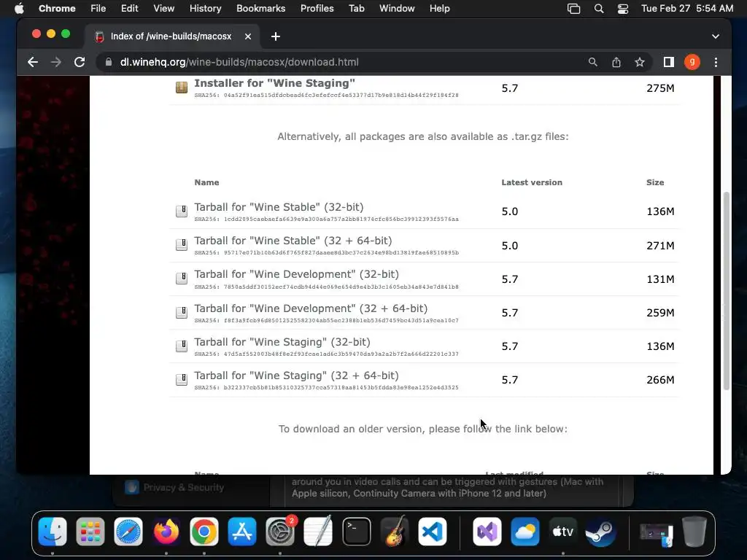Click the 275M size value
This screenshot has width=747, height=560.
(660, 88)
